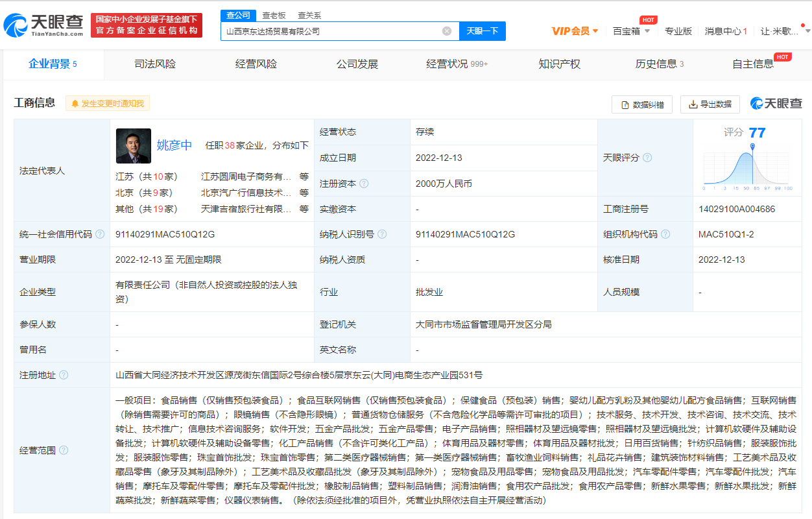Click the 工商注册号 value 14029100A004686
Viewport: 812px width, 519px height.
coord(737,209)
